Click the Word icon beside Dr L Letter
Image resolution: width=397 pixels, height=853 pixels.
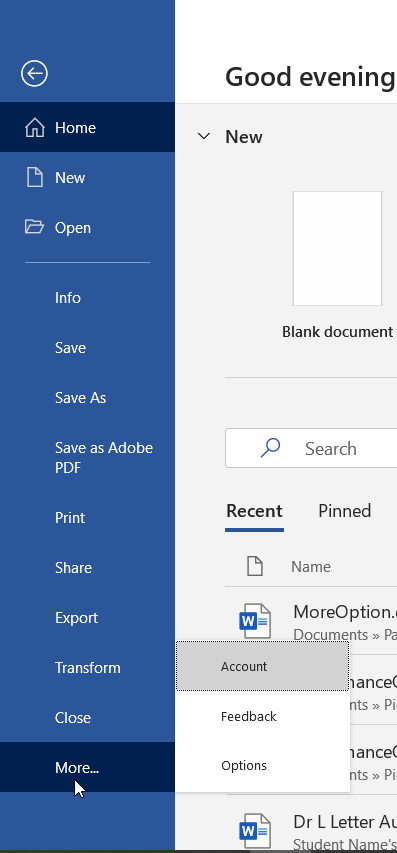point(255,831)
